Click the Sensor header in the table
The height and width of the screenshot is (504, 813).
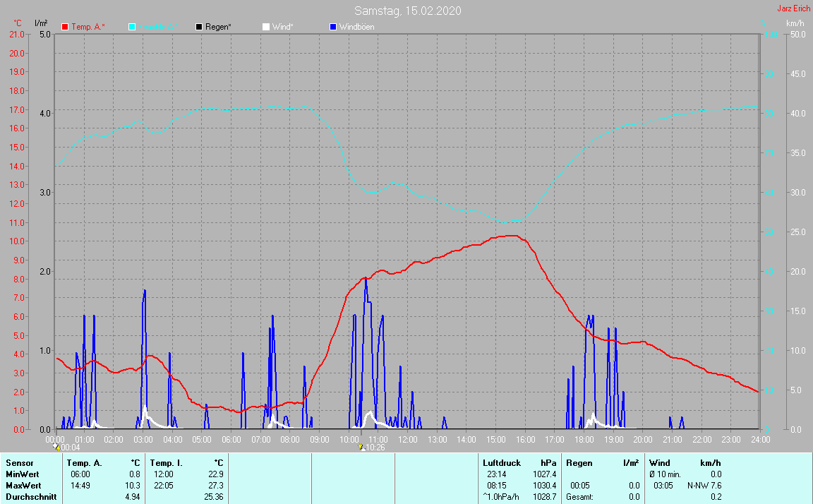pyautogui.click(x=19, y=463)
